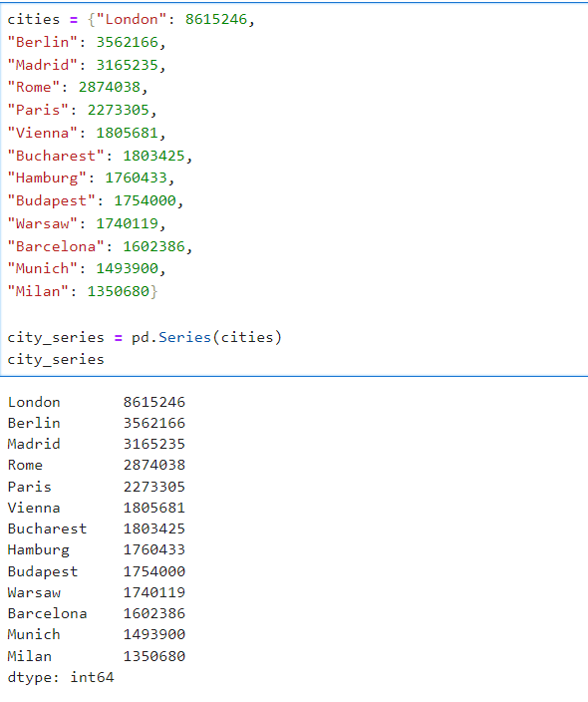Viewport: 588px width, 702px height.
Task: Click 'Hamburg' in the output index
Action: tap(39, 550)
